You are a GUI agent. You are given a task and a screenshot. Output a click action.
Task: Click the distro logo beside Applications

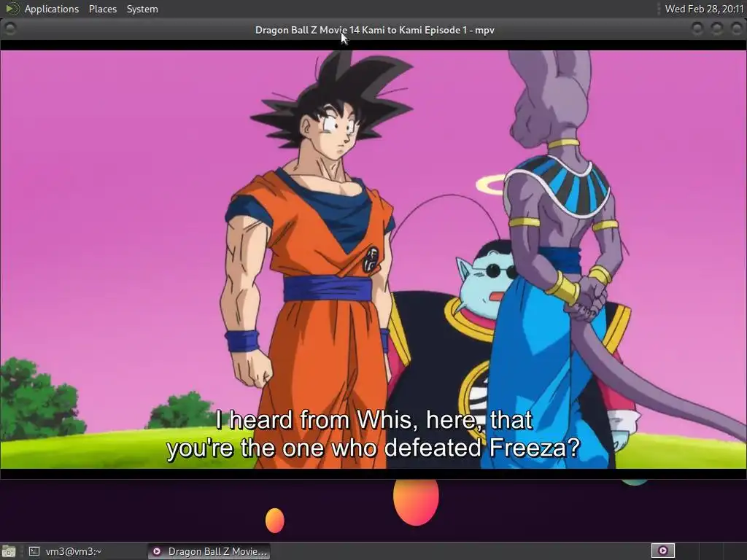click(12, 9)
